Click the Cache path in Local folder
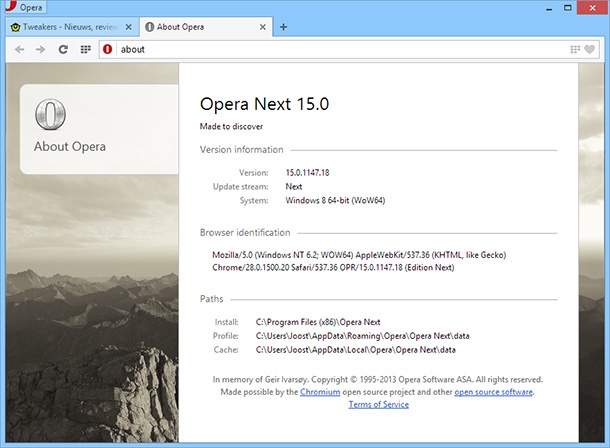 point(355,350)
